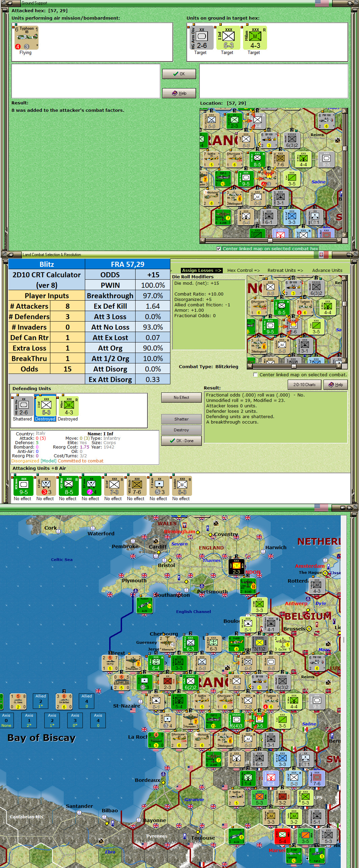Image resolution: width=359 pixels, height=868 pixels.
Task: Select I Inf 5-3 target in Ground Support
Action: point(228,38)
